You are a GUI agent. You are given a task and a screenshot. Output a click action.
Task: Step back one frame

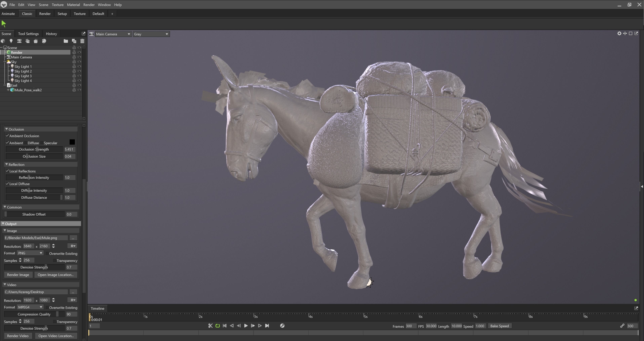[239, 326]
